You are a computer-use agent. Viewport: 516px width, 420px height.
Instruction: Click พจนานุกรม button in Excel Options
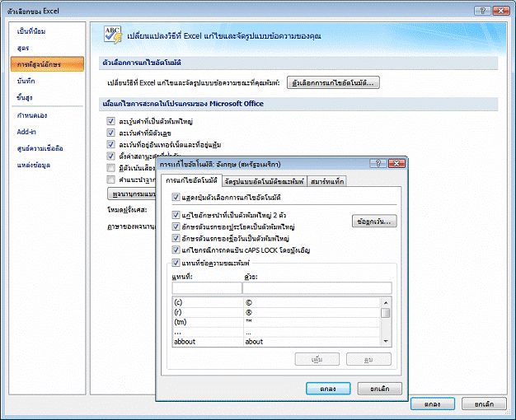click(132, 194)
